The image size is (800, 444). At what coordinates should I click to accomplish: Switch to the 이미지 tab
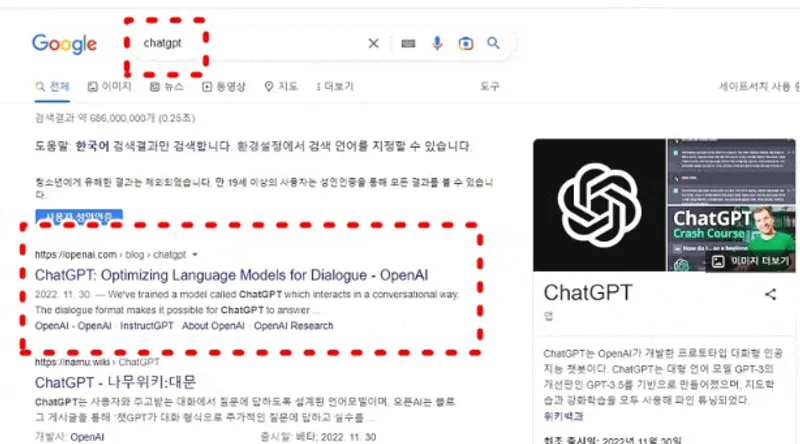click(110, 87)
